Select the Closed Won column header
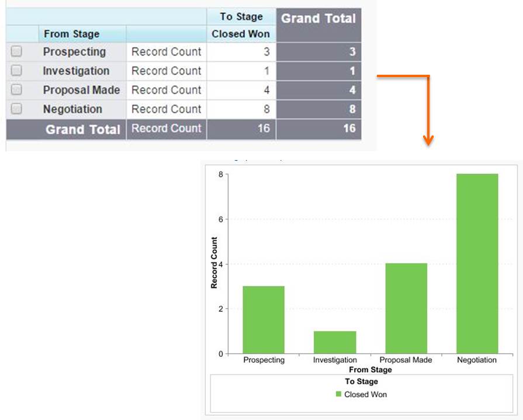This screenshot has height=420, width=523. pyautogui.click(x=241, y=34)
